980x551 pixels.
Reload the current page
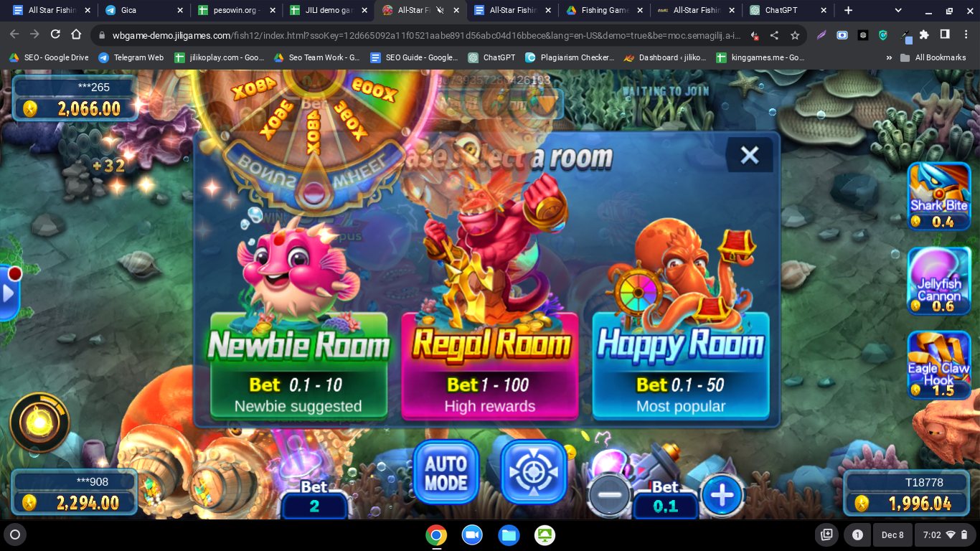click(x=55, y=35)
